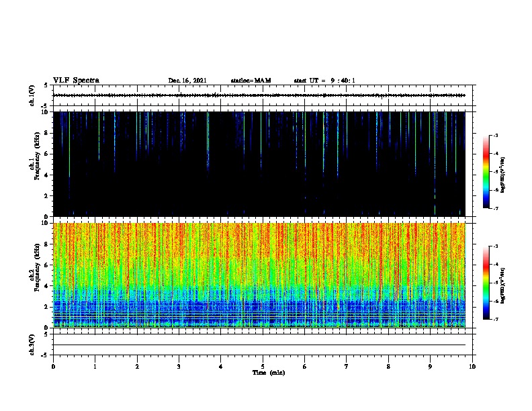Click the 'start UT = 9:40:1' text
Screen dimensions: 532x411
point(324,81)
